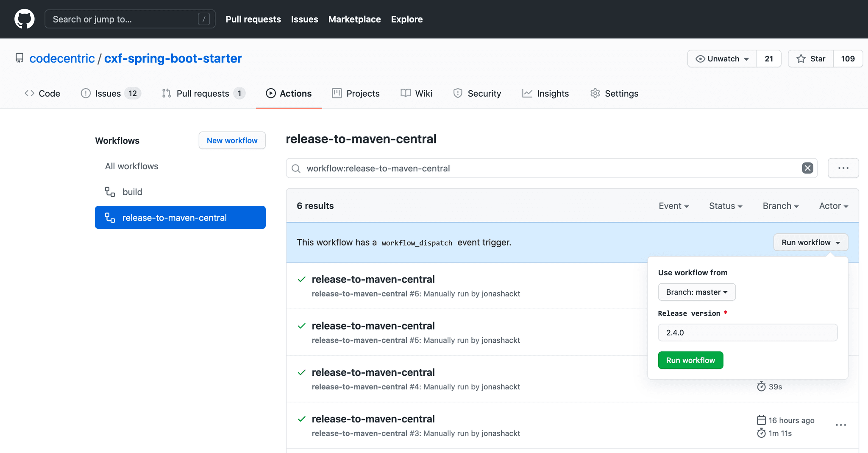Click the GitHub Octocat logo

tap(25, 19)
